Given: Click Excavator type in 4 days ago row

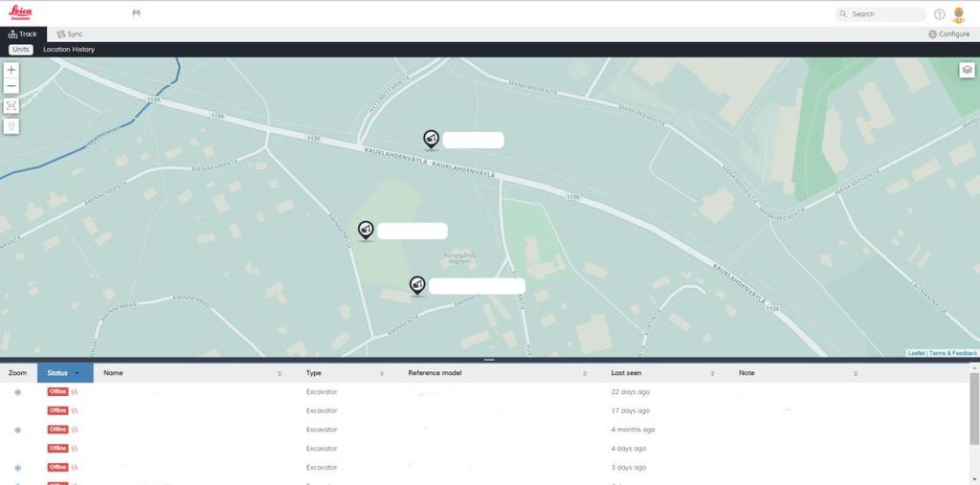Looking at the screenshot, I should click(x=322, y=448).
